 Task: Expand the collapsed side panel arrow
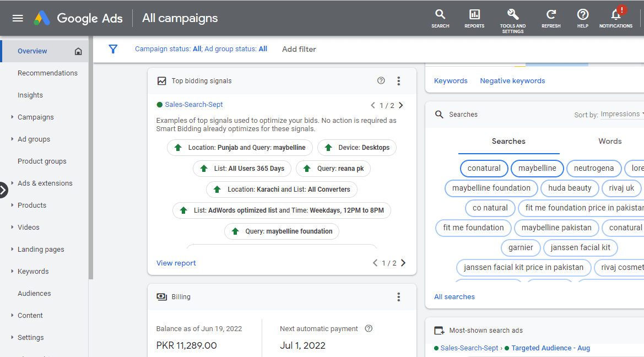[x=3, y=190]
